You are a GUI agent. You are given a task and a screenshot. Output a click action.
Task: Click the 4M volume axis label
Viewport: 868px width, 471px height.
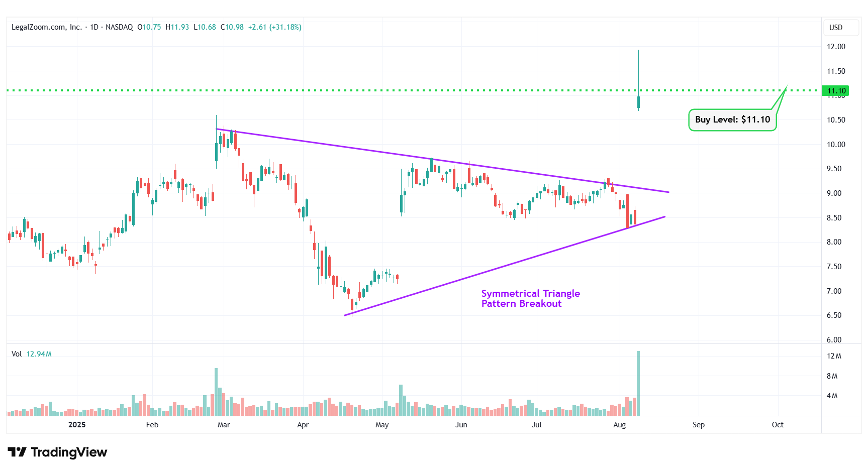coord(832,396)
